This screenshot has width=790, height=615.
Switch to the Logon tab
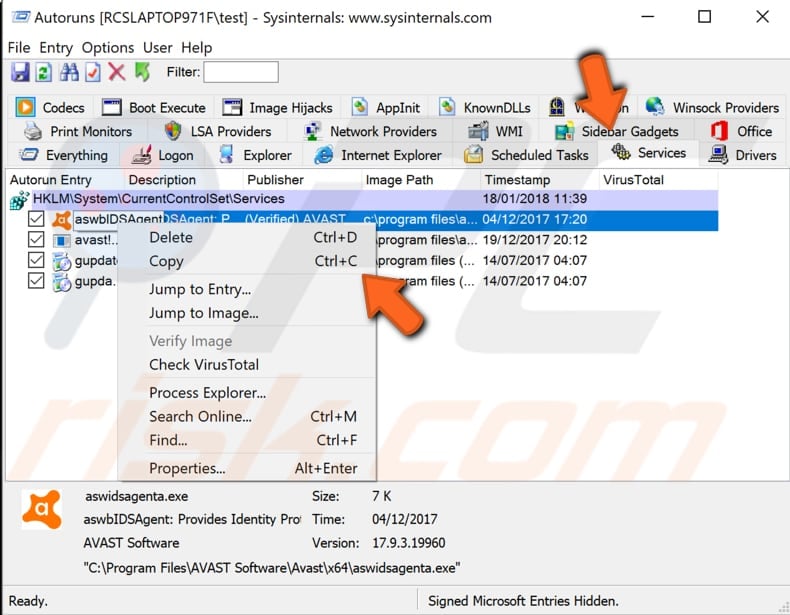click(162, 155)
